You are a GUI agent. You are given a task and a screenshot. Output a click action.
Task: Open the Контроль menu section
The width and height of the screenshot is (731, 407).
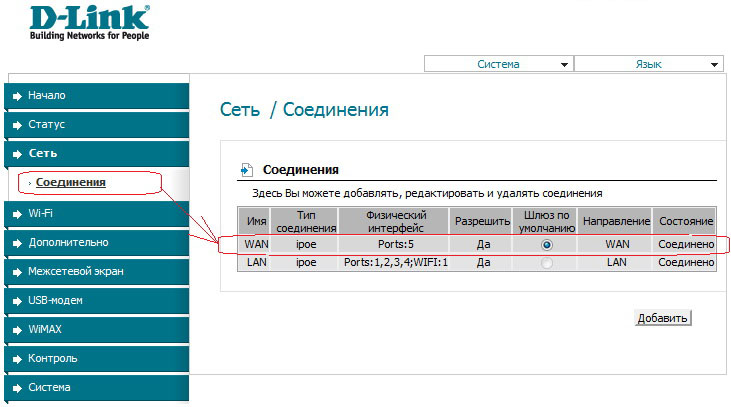[97, 358]
